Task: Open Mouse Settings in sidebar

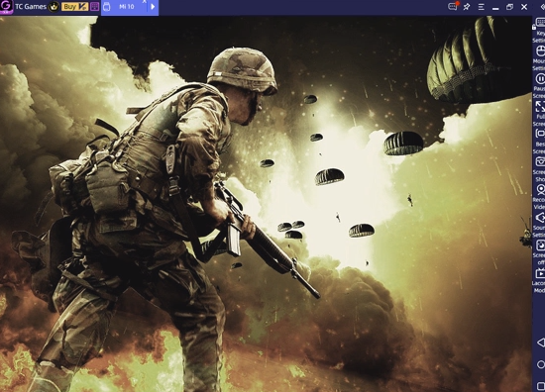Action: (540, 57)
